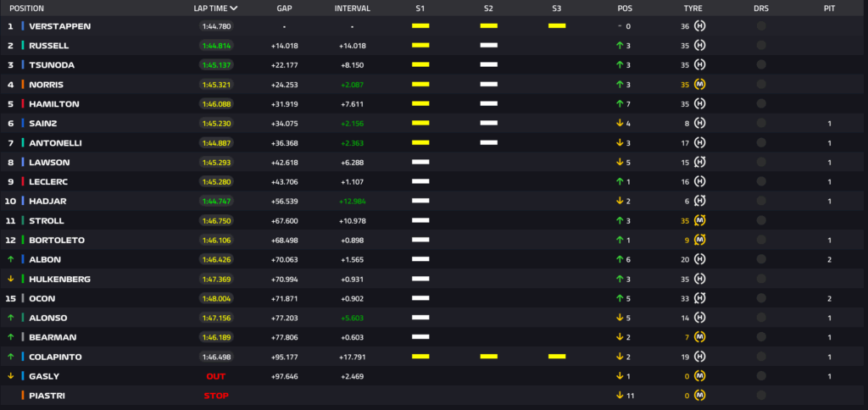The height and width of the screenshot is (410, 868).
Task: Click Sainz's yellow positions-lost arrow
Action: (619, 124)
